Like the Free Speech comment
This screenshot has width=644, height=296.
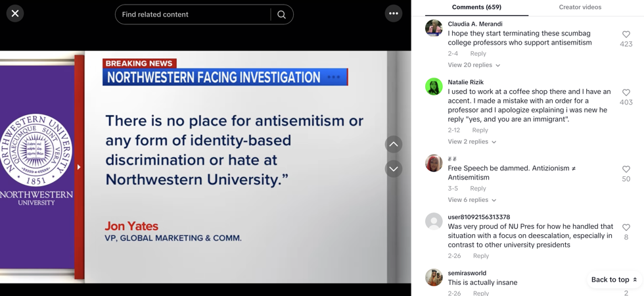tap(626, 169)
